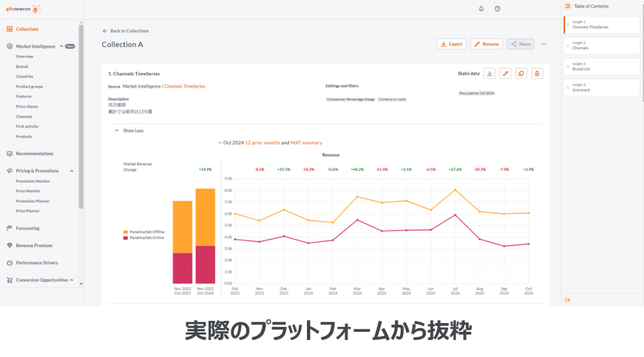644x357 pixels.
Task: Click the sidebar scroll down arrow
Action: coord(81,284)
